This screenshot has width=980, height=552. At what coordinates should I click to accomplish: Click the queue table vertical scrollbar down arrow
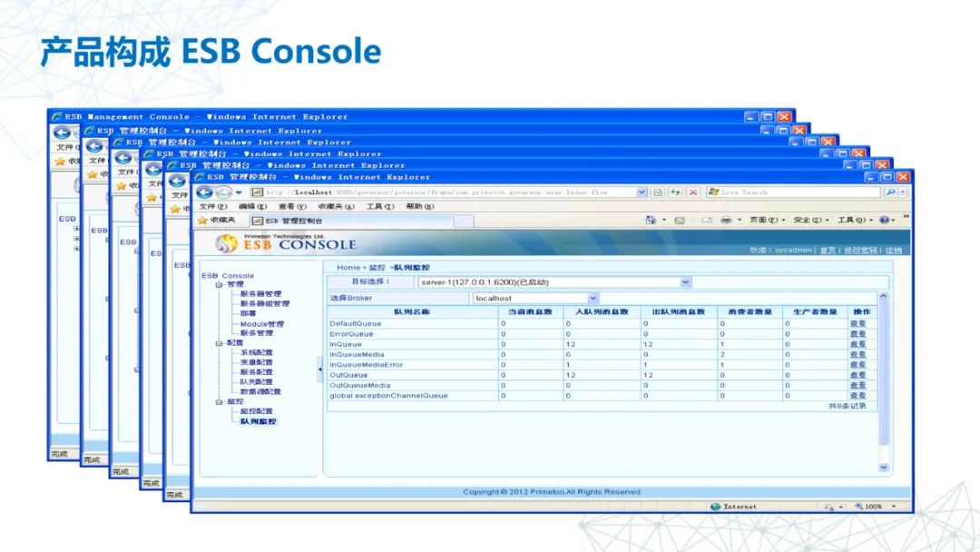(x=883, y=468)
